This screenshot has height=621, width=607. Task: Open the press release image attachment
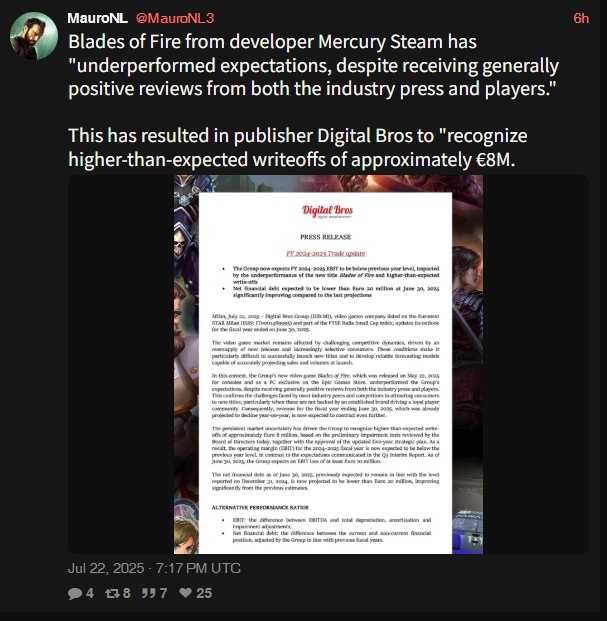click(x=328, y=364)
